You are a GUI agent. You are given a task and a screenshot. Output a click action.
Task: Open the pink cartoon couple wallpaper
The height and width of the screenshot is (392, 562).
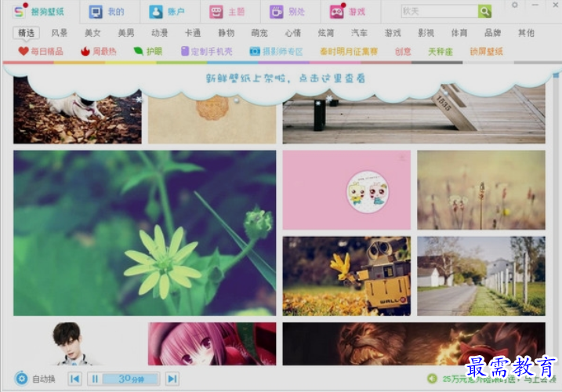[346, 190]
